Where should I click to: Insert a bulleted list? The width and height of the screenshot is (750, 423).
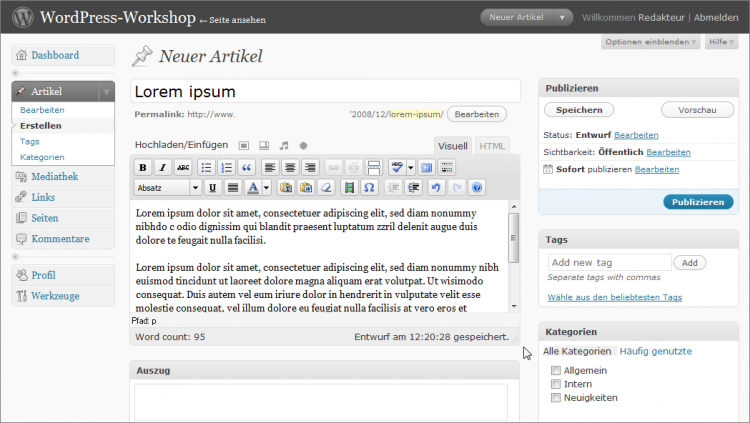(x=206, y=167)
